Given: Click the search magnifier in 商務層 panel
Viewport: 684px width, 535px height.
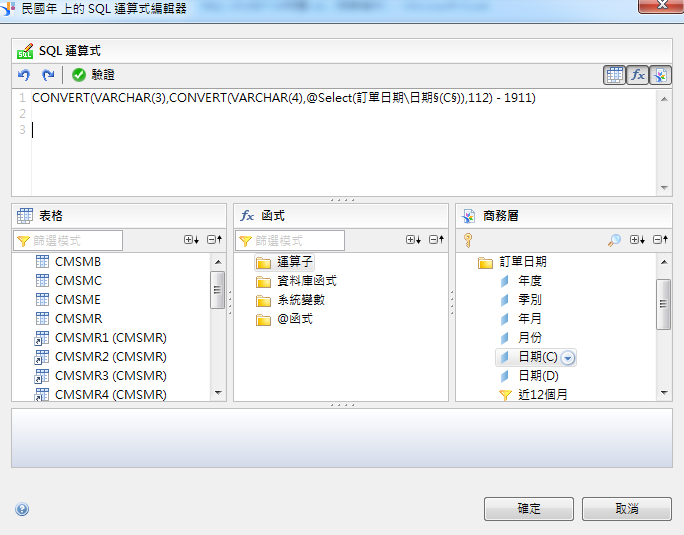Looking at the screenshot, I should 614,240.
